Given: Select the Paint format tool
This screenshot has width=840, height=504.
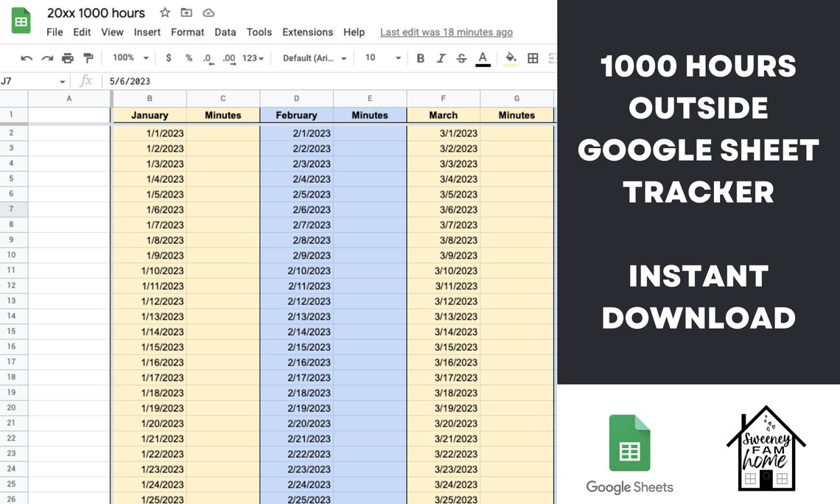Looking at the screenshot, I should 87,57.
